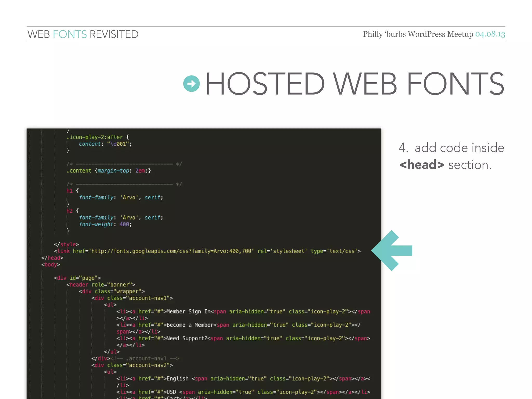The image size is (532, 399).
Task: Click the '.content {margin-top: 2em;}' code line
Action: coord(109,171)
